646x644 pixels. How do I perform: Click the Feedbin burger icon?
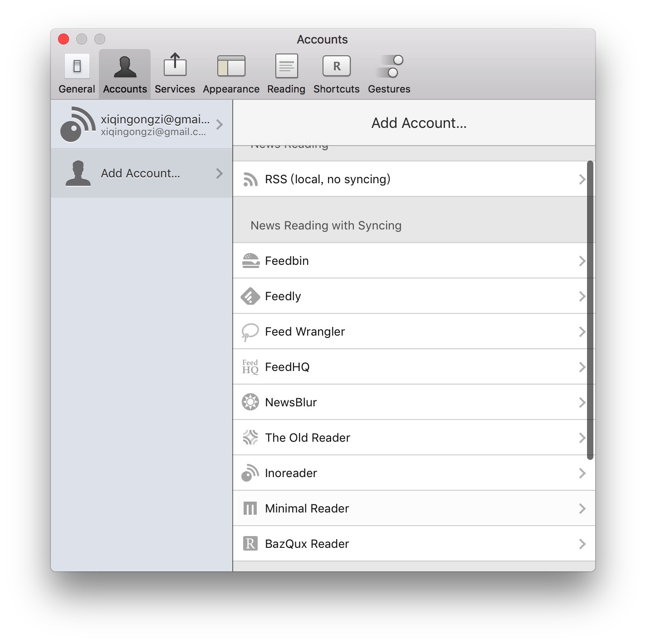pos(250,261)
